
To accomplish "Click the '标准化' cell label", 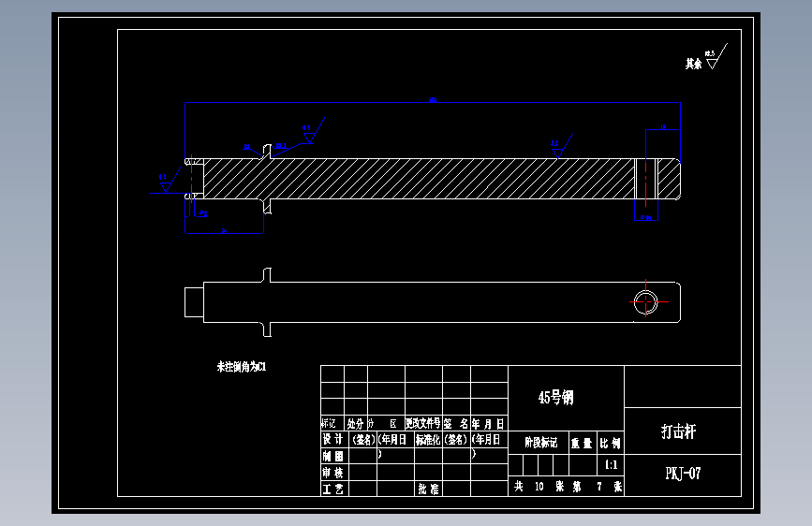I will tap(428, 440).
